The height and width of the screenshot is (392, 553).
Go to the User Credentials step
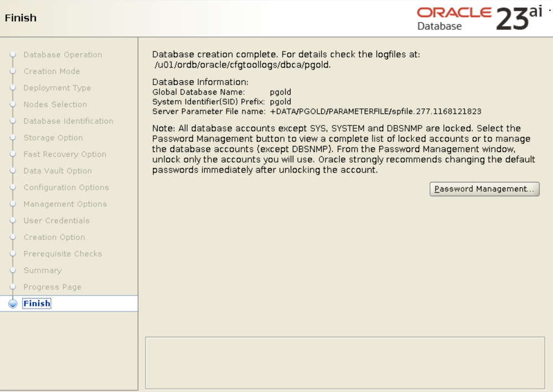coord(56,220)
